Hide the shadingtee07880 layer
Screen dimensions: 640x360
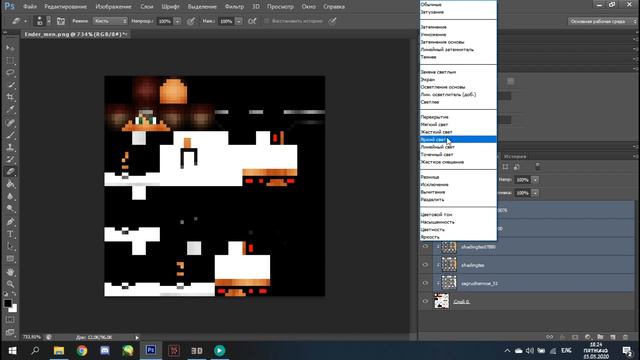click(x=425, y=247)
